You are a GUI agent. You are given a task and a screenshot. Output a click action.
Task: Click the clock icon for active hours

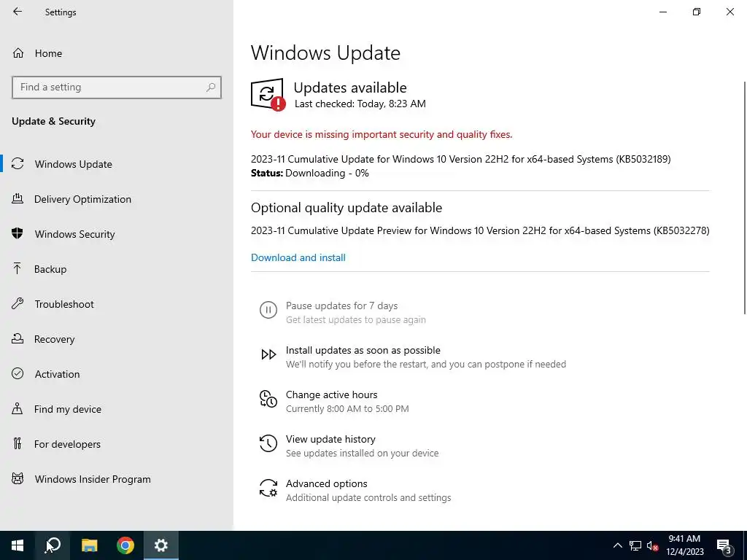coord(268,399)
